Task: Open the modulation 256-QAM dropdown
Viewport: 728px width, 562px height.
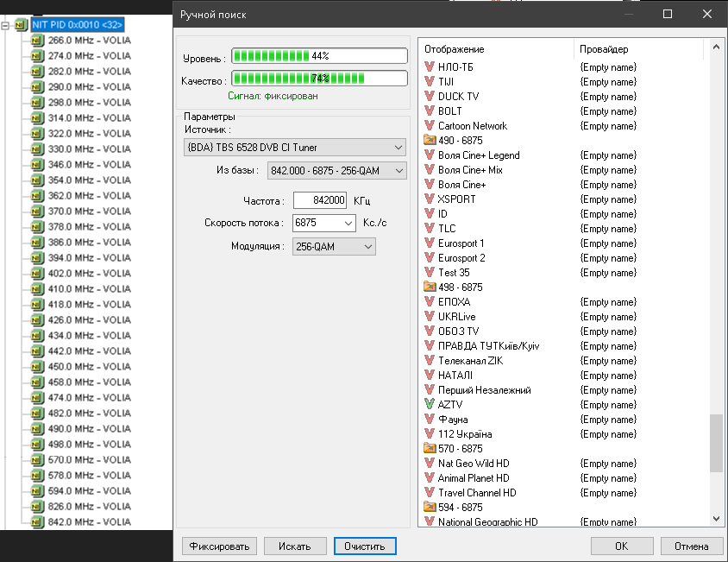Action: coord(367,247)
